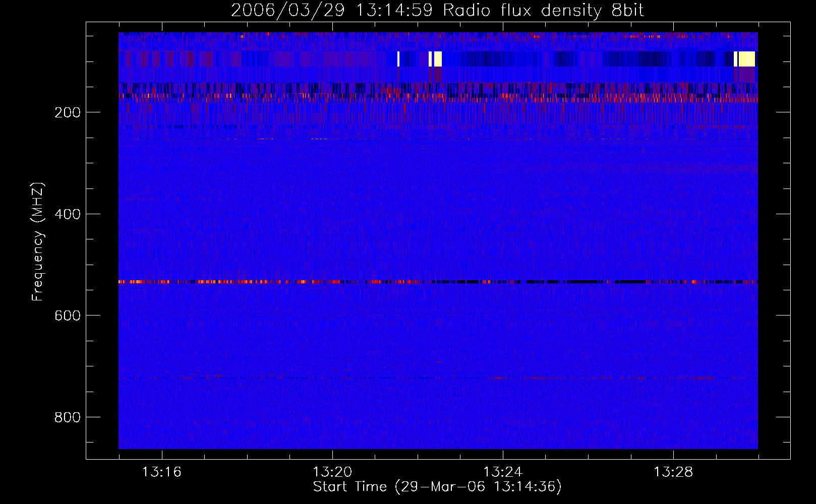
Task: Click the large bright yellow burst near 13:29
Action: (x=747, y=59)
